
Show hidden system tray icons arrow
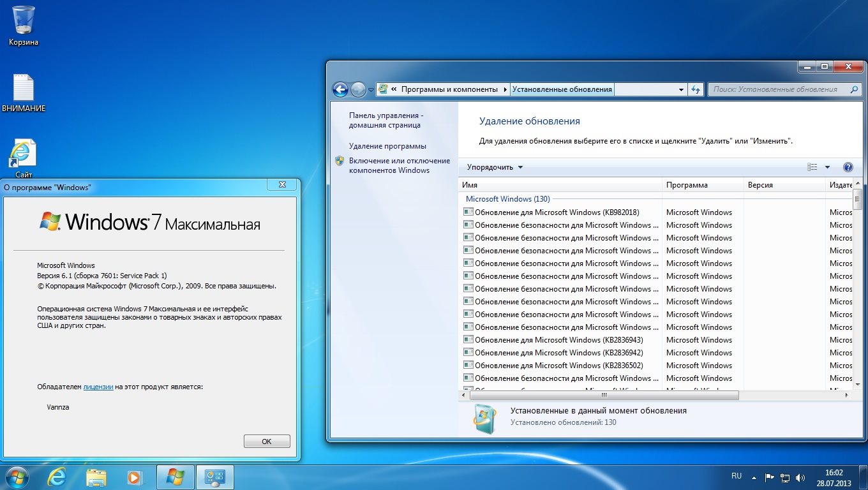(754, 477)
